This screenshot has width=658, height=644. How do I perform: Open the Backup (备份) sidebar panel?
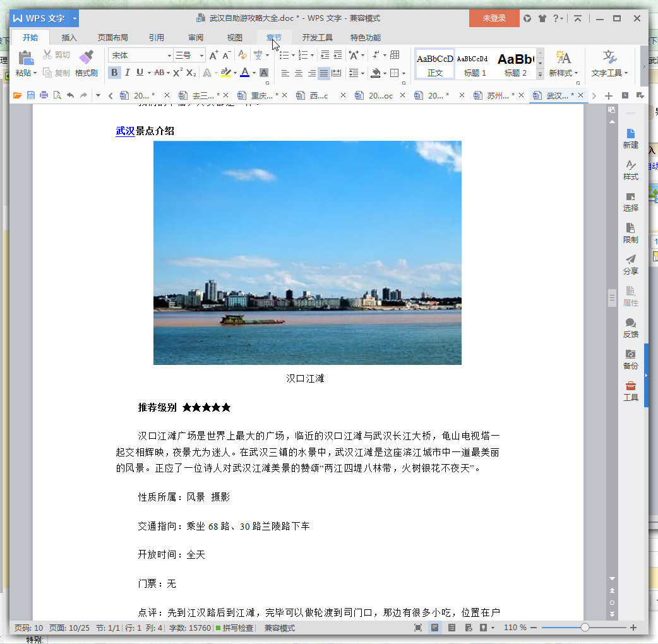[630, 359]
